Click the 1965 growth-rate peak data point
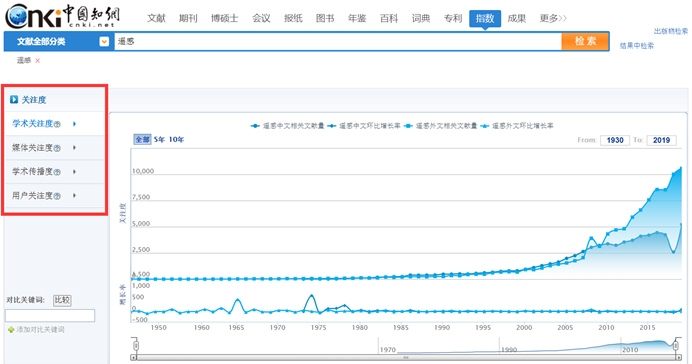Screen dimensions: 692x364 click(237, 300)
